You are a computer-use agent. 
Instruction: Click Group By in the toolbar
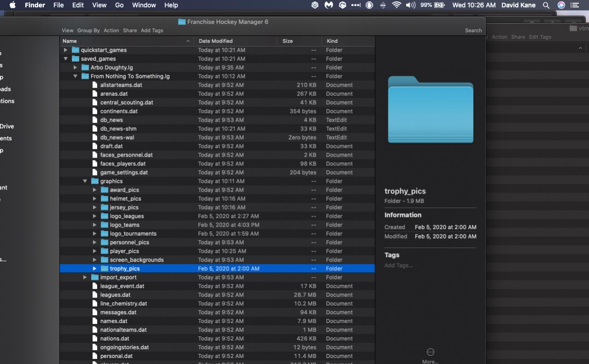(88, 30)
